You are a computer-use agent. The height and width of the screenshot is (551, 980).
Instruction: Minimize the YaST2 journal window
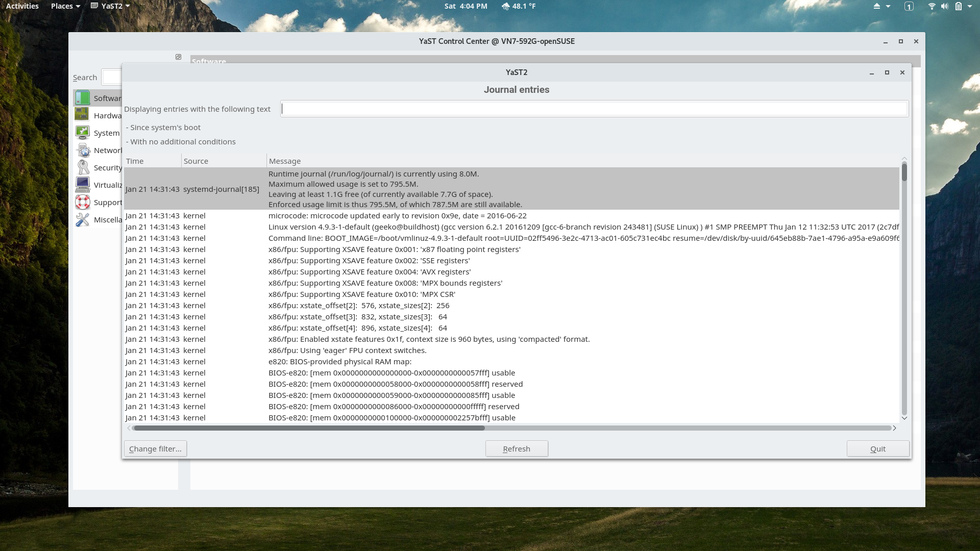click(872, 73)
